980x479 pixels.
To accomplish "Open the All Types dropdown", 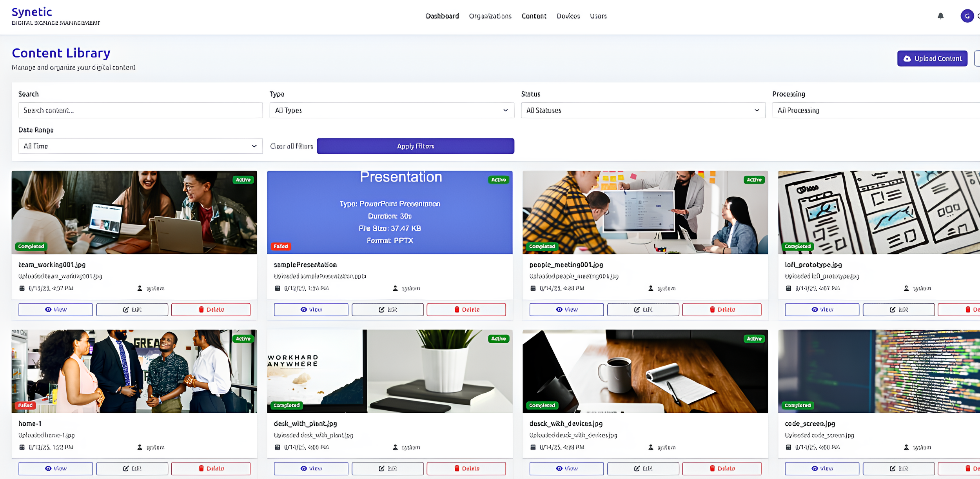I will 392,110.
